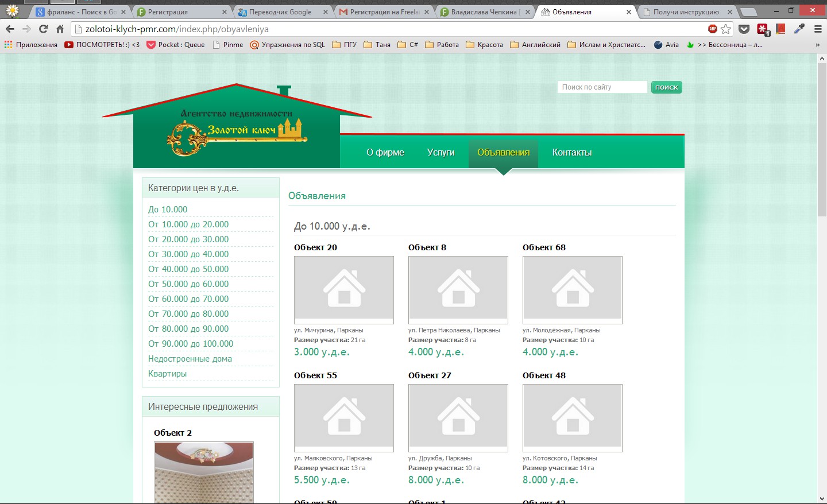Open the Pinme bookmark
The width and height of the screenshot is (827, 504).
coord(227,45)
